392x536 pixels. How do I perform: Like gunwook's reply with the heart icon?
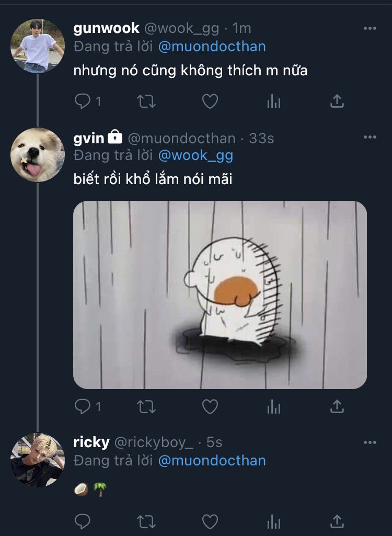pyautogui.click(x=210, y=101)
